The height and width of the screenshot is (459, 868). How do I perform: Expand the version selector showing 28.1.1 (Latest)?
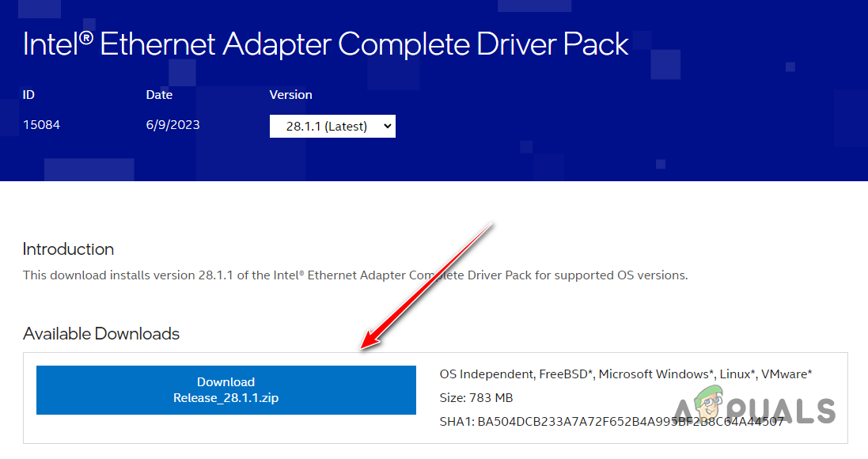(332, 125)
